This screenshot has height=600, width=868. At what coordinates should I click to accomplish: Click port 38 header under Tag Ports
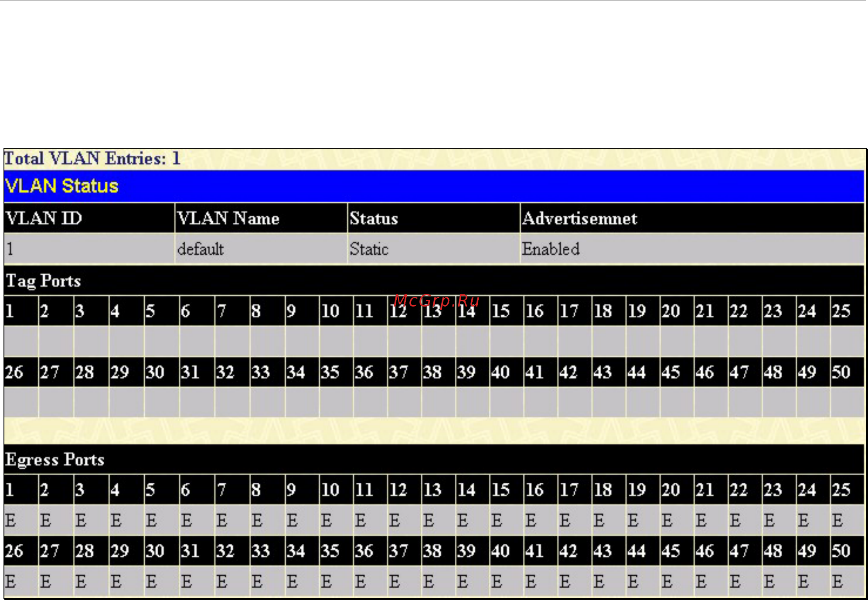tap(438, 372)
